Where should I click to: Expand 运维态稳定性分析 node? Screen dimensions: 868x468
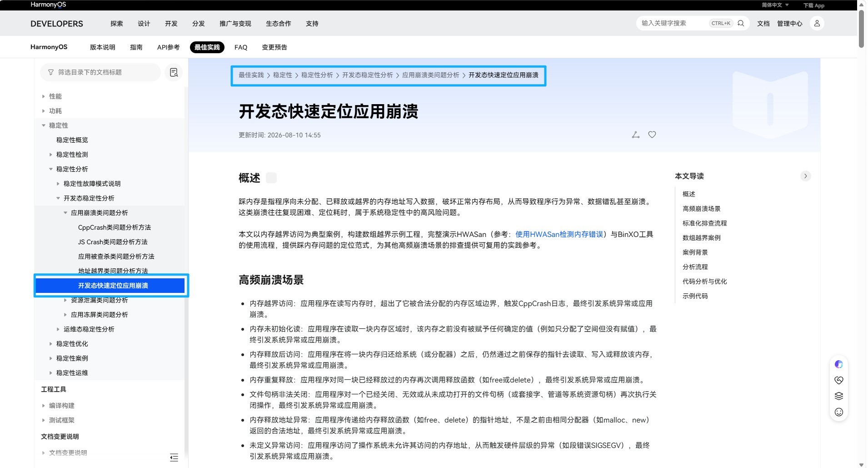tap(58, 329)
